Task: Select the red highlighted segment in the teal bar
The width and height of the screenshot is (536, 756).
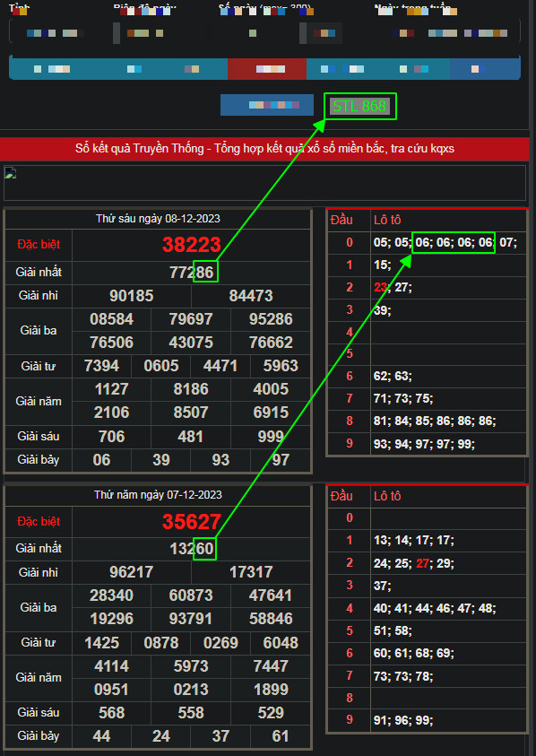Action: (x=267, y=69)
